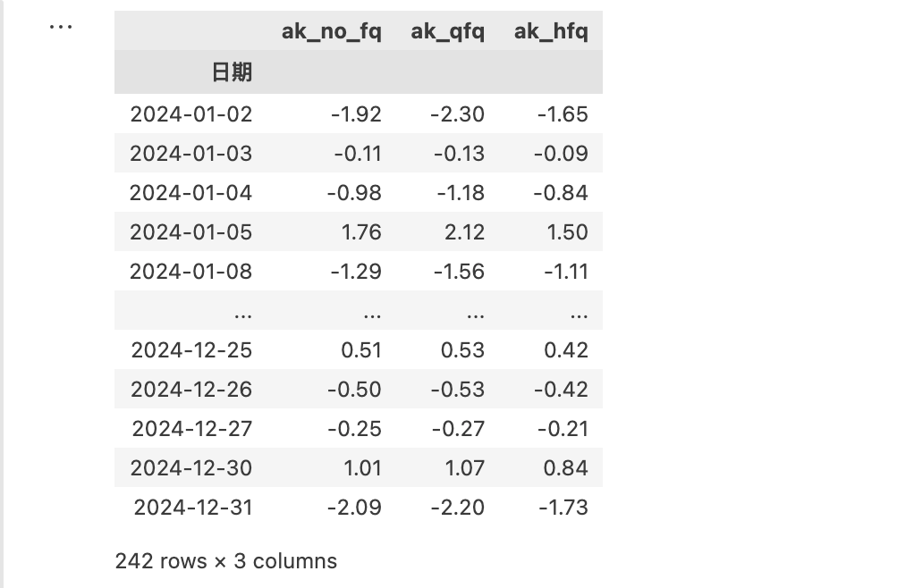The width and height of the screenshot is (914, 588).
Task: Select the 2024-01-03 row label
Action: coord(191,154)
